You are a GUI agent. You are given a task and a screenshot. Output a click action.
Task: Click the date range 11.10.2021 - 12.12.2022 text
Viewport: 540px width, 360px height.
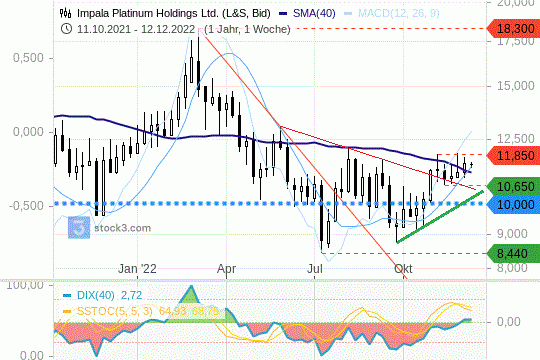tap(136, 29)
